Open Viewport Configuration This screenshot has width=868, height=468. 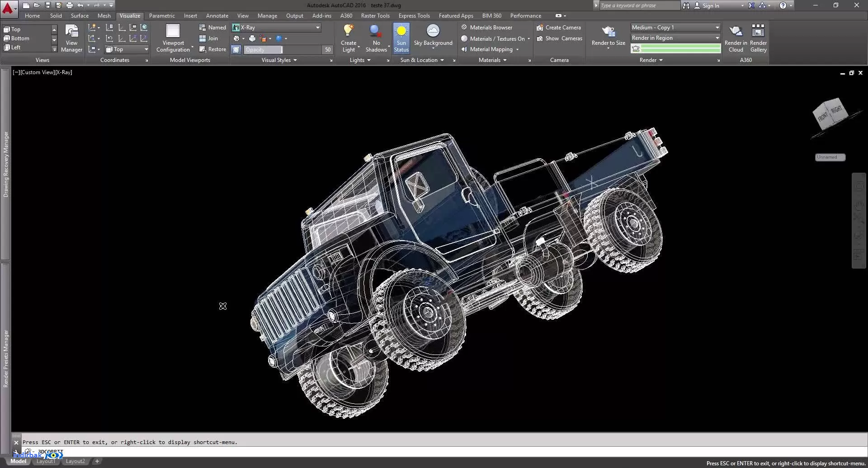[173, 38]
